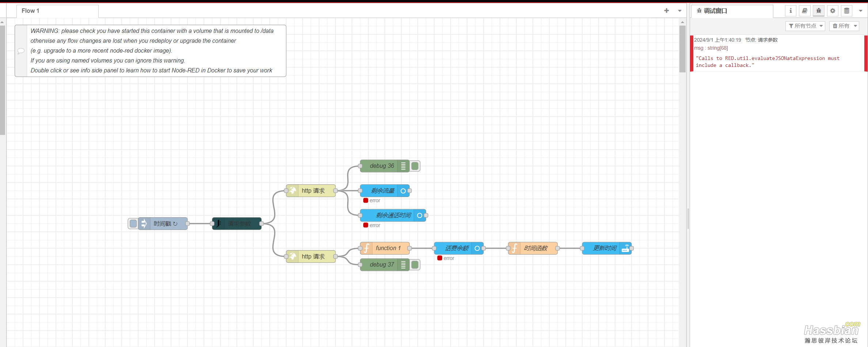Open the 所有节点 filter dropdown
Viewport: 868px width, 347px height.
click(x=805, y=26)
